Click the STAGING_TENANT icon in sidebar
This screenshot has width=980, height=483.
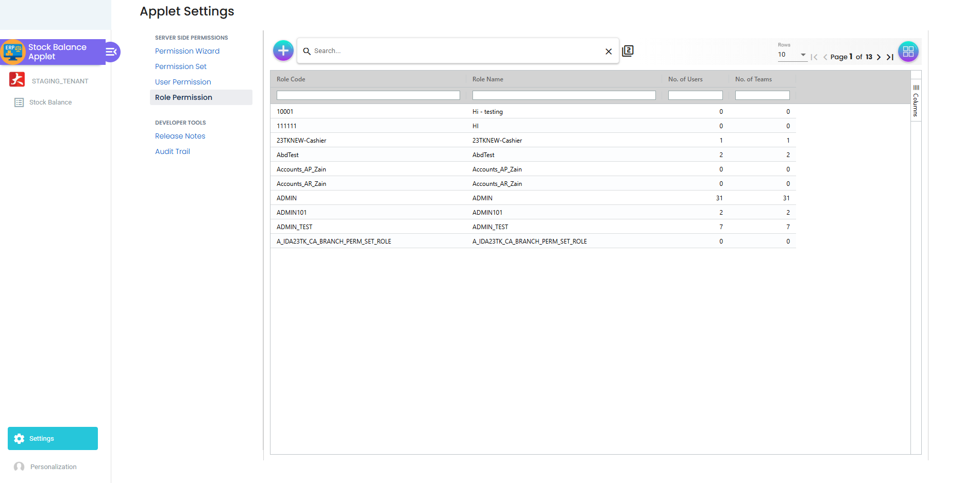coord(17,80)
